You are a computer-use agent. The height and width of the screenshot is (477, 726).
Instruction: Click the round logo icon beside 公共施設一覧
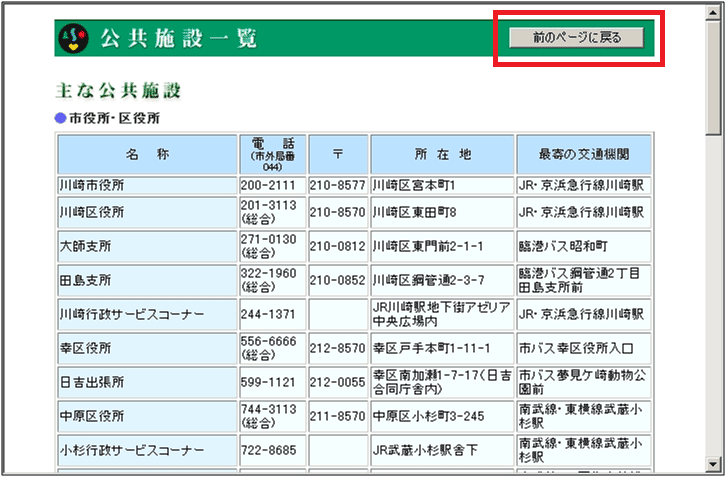coord(74,39)
